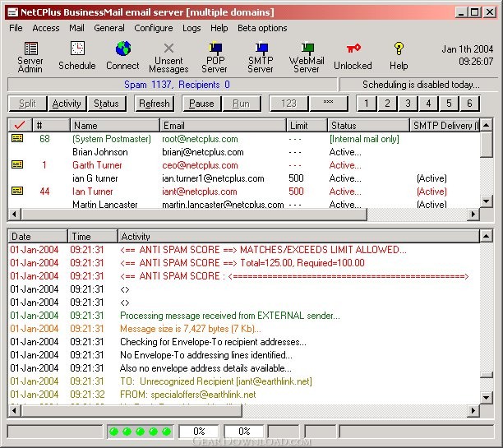
Task: Sort users by Name column header
Action: (x=115, y=125)
